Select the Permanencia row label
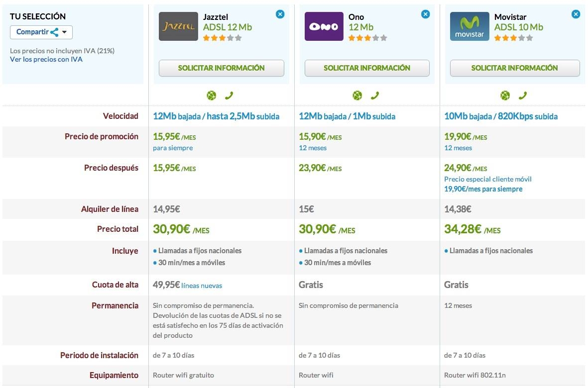 [x=115, y=305]
